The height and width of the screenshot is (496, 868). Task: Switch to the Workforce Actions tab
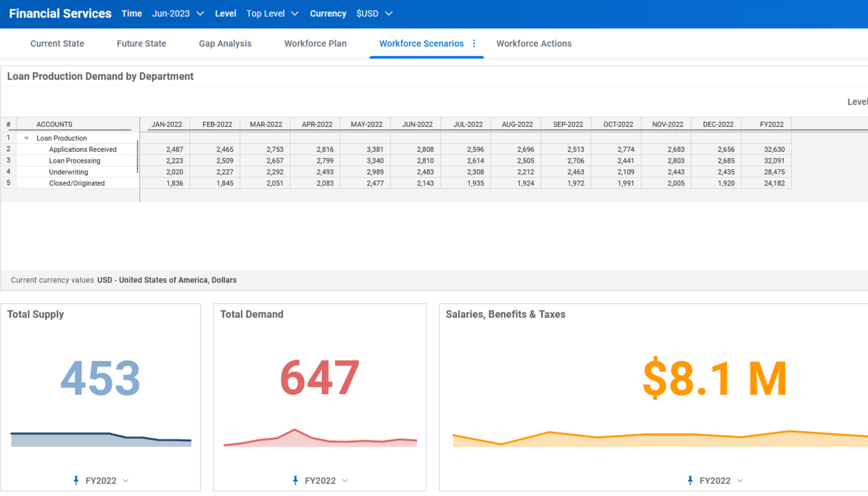(x=534, y=43)
